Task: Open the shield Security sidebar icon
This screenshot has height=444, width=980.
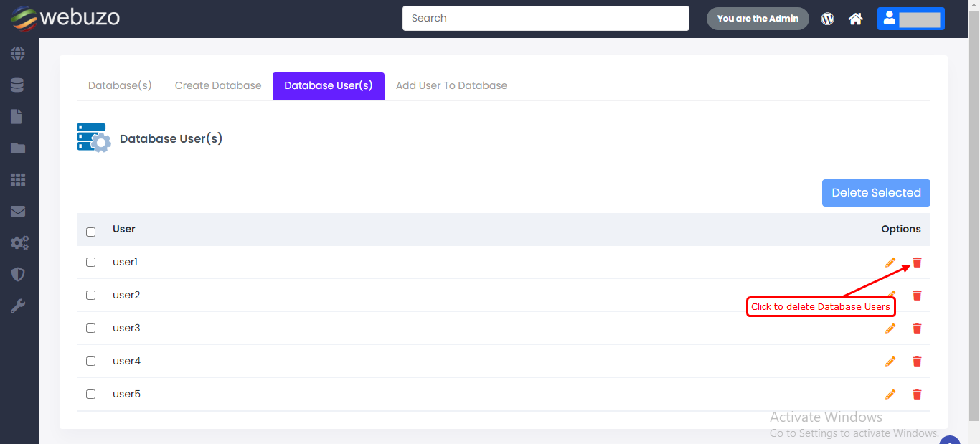Action: click(18, 275)
